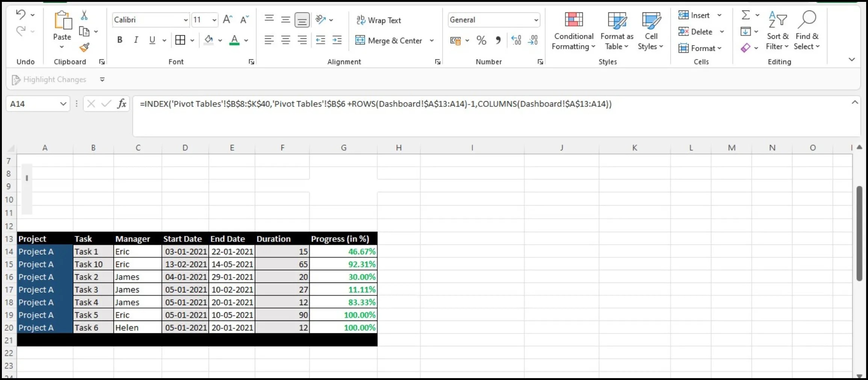Open the Cell Styles gallery
868x380 pixels.
[651, 30]
